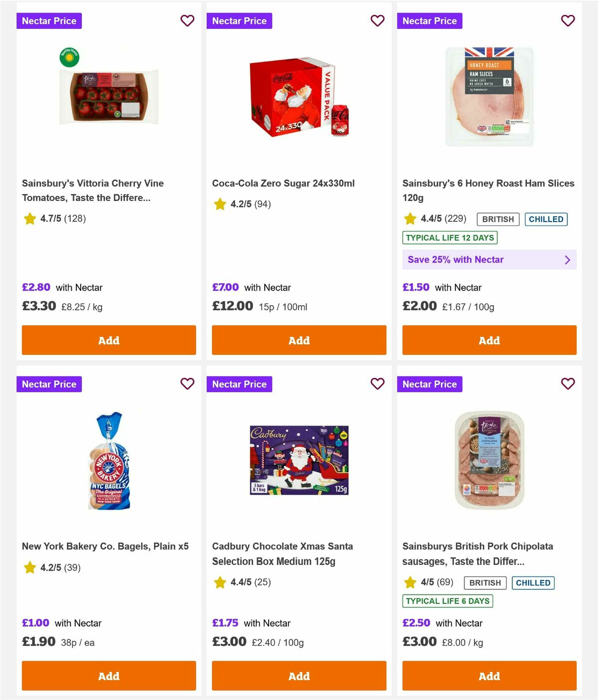Click the BRITISH tag on the ham slices
This screenshot has width=598, height=700.
pos(497,219)
